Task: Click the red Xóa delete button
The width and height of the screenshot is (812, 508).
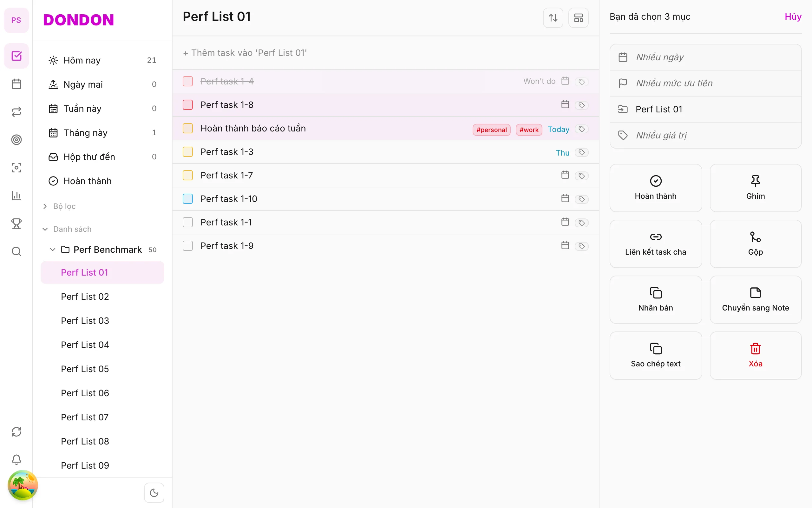Action: tap(755, 356)
